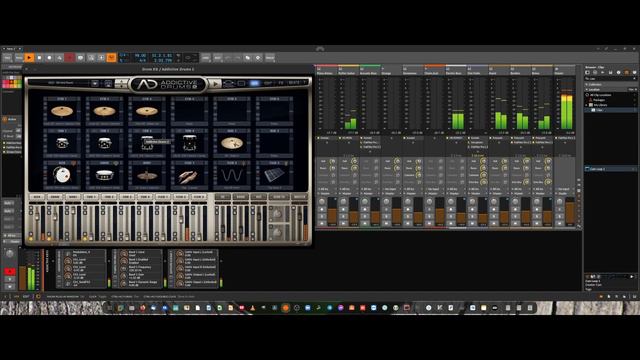Open VLC cone icon in the taskbar
Image resolution: width=640 pixels, height=360 pixels.
click(253, 308)
